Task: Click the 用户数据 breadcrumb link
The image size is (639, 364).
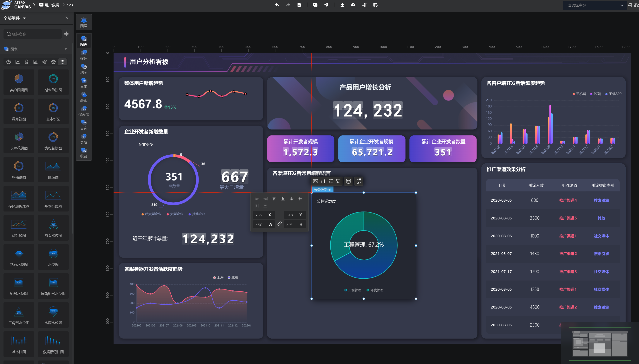Action: pos(51,5)
